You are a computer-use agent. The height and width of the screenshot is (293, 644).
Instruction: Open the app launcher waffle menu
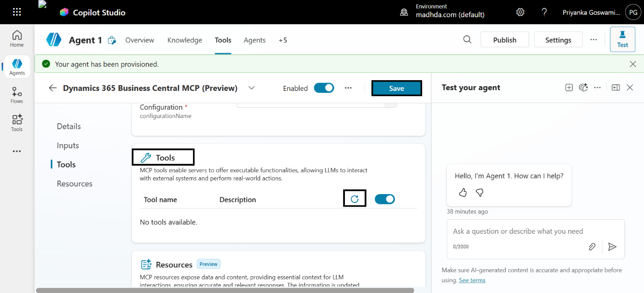tap(17, 12)
